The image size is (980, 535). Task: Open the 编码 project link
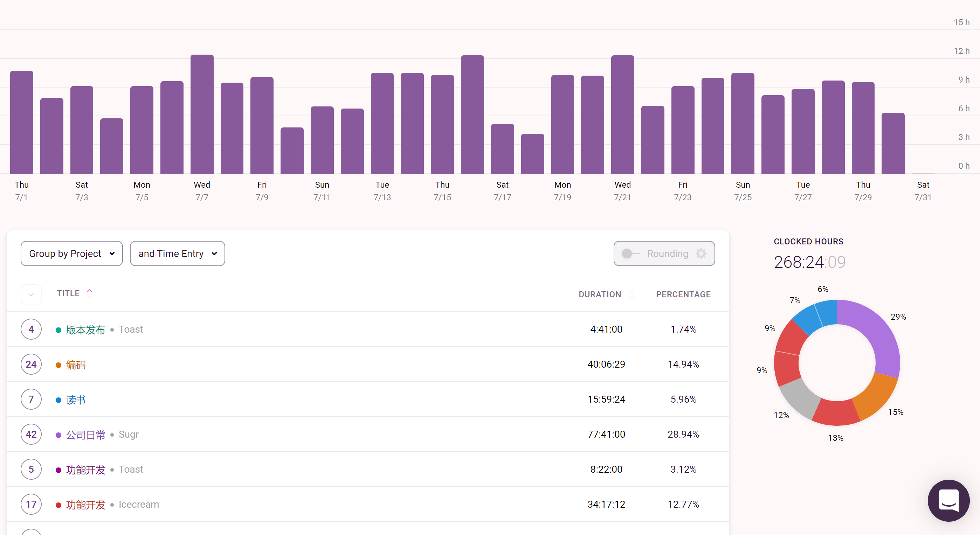[x=76, y=364]
